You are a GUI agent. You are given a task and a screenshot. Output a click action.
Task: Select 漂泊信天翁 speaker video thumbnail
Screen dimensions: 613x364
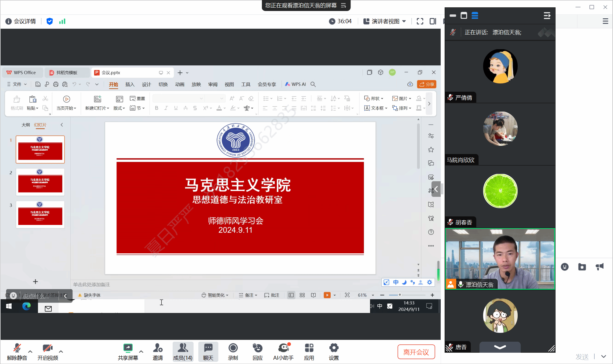pos(500,259)
